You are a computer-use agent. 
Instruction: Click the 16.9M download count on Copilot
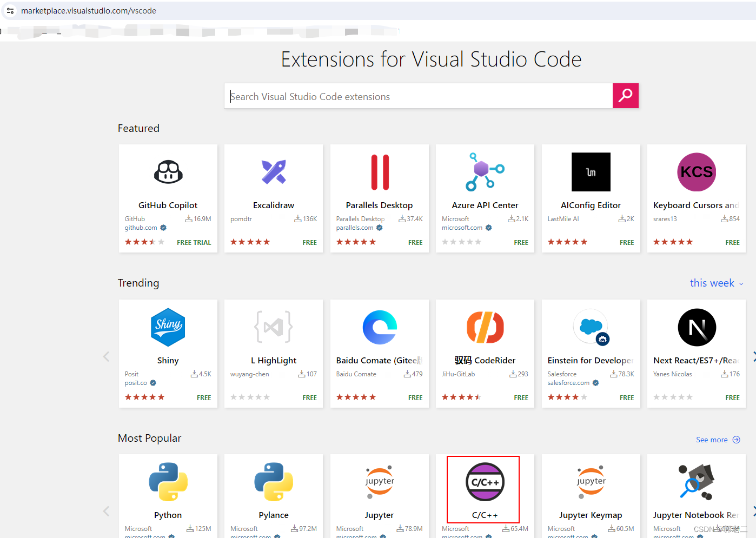[x=198, y=219]
